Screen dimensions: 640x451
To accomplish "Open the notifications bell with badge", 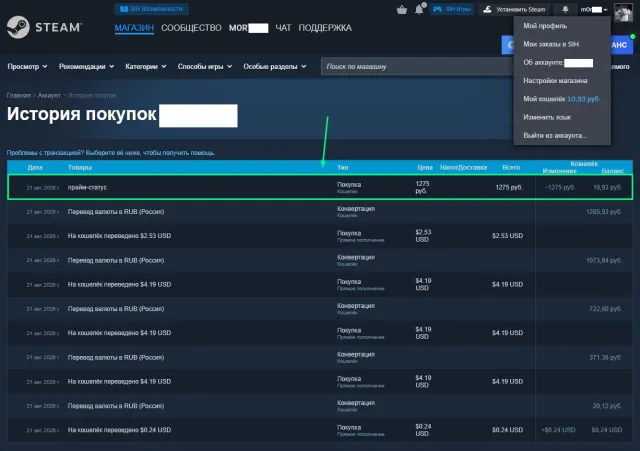I will [x=420, y=9].
